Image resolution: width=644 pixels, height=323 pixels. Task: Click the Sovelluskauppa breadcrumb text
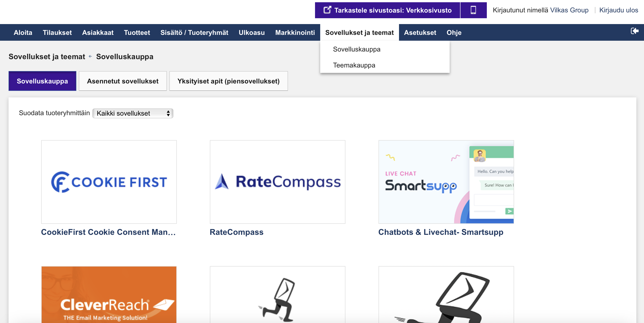(x=125, y=57)
